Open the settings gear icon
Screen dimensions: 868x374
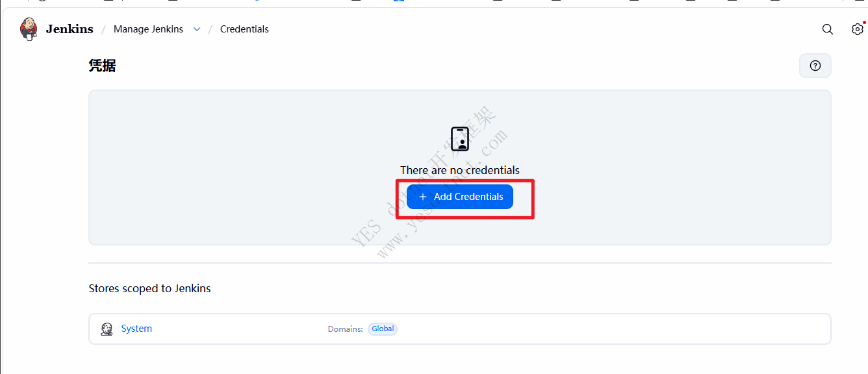click(x=857, y=29)
